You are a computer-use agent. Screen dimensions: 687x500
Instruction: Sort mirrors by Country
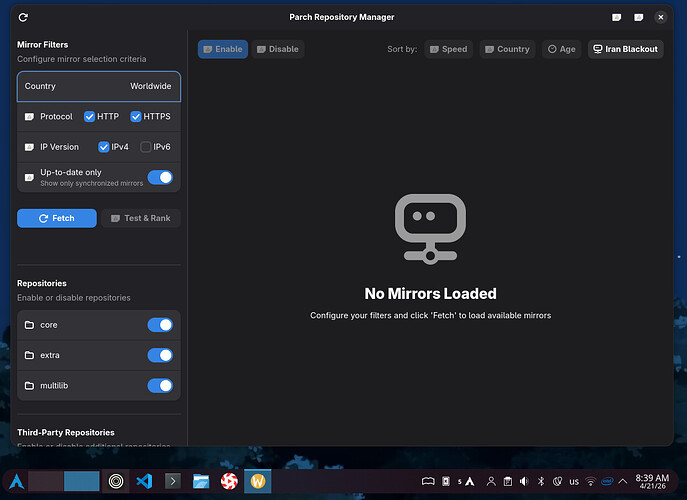pos(507,49)
